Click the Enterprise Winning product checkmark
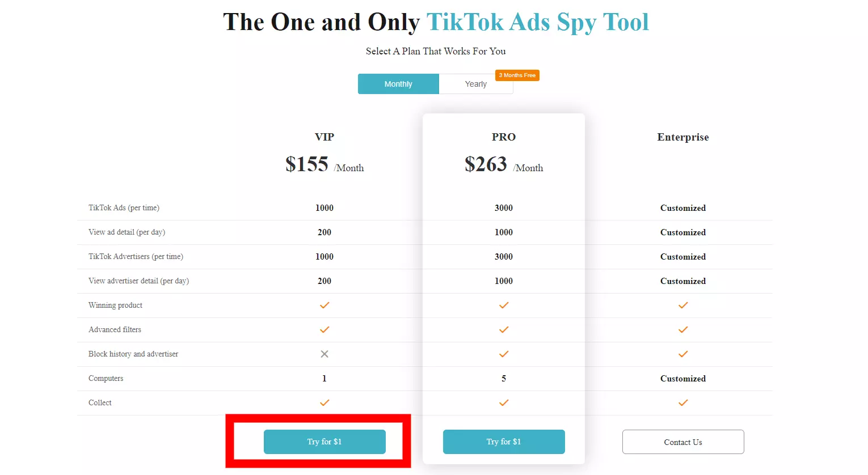868x475 pixels. (683, 305)
